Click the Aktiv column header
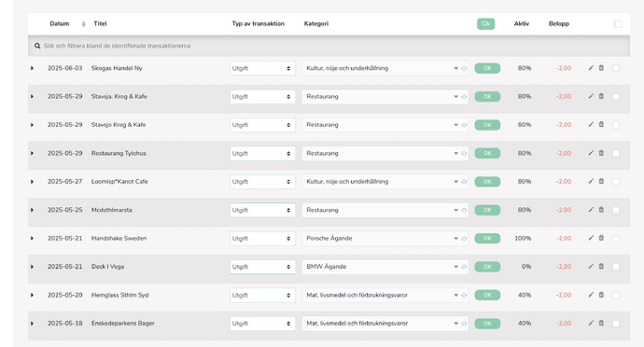This screenshot has width=644, height=347. point(521,24)
